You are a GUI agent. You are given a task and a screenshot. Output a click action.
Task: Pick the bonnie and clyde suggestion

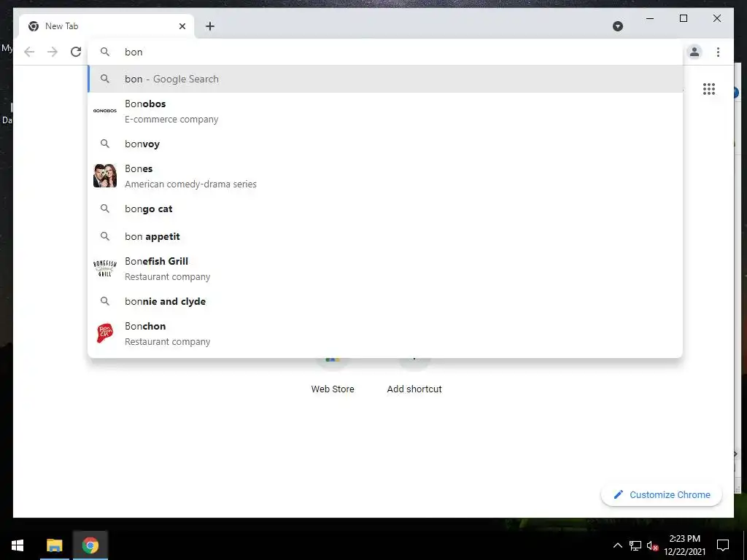tap(385, 301)
